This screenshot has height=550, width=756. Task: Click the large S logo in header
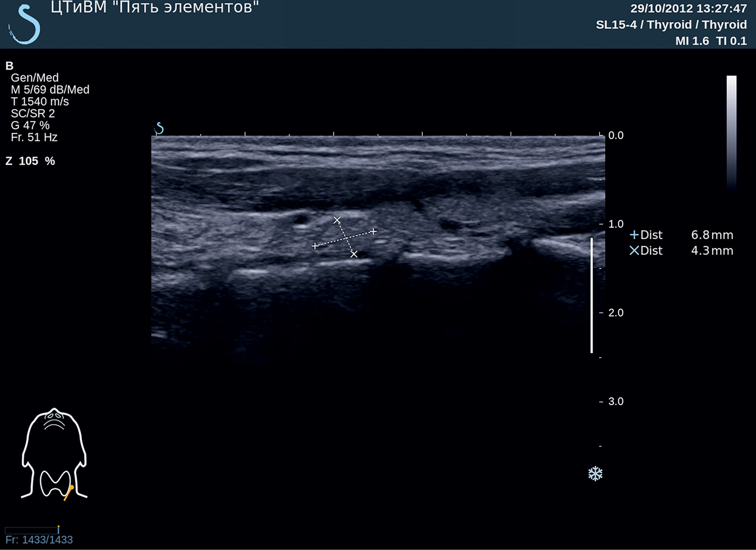(24, 24)
